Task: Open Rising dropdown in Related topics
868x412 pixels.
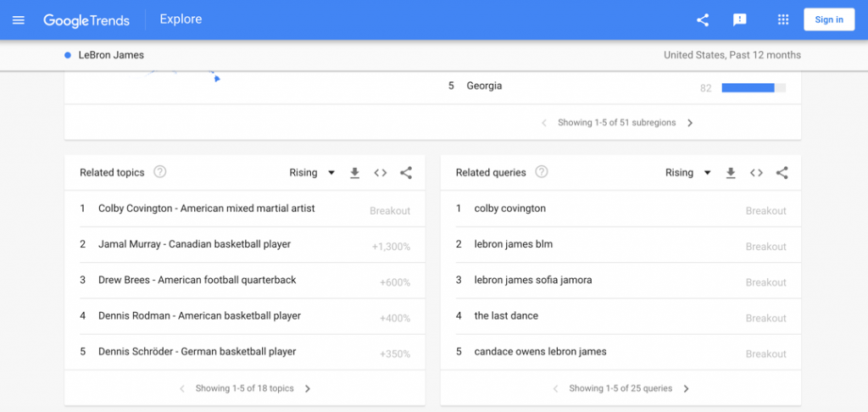Action: [312, 173]
